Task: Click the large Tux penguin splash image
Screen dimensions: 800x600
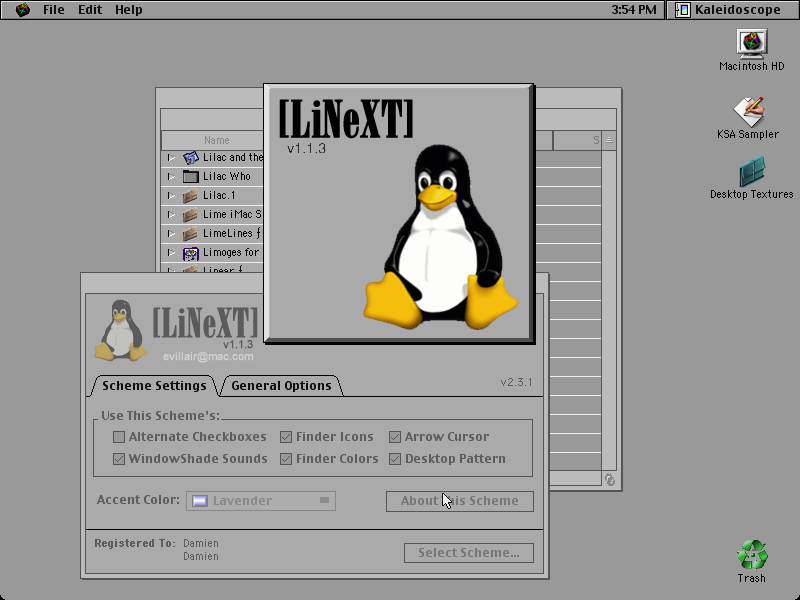Action: 440,236
